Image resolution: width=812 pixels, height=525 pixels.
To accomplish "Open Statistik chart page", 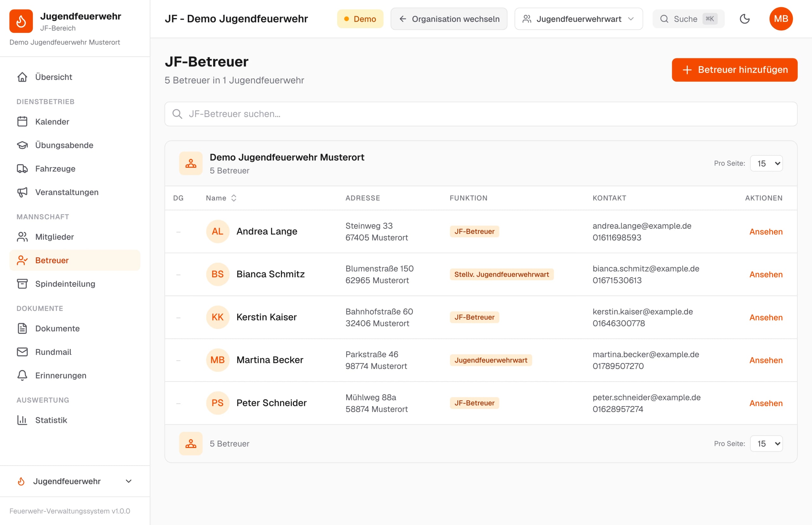I will tap(75, 420).
